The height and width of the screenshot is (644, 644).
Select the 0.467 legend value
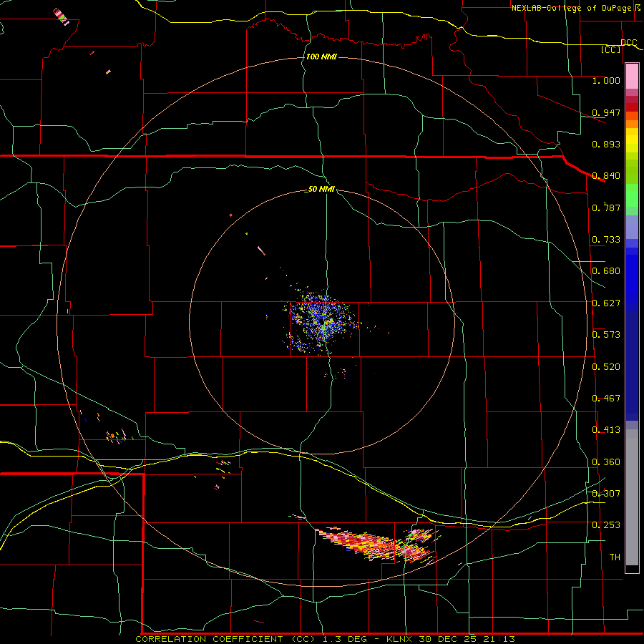(x=606, y=398)
